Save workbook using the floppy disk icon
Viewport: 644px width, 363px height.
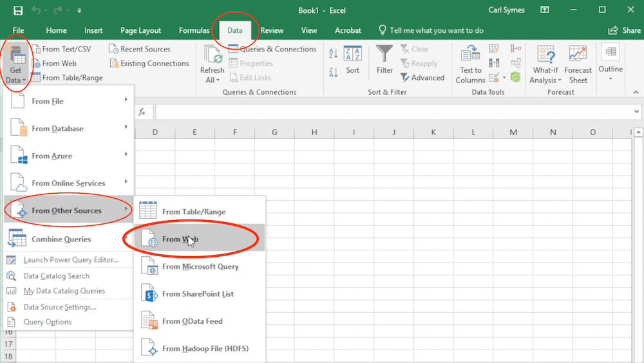(x=17, y=10)
